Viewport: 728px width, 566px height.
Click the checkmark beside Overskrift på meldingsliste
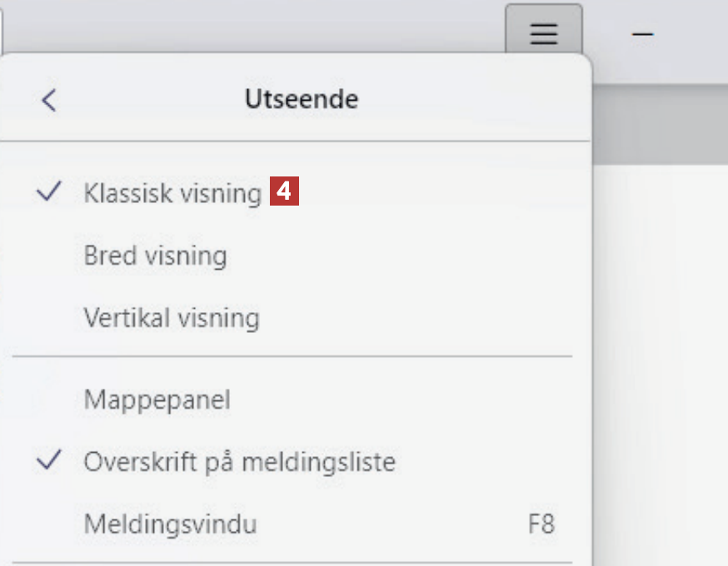pyautogui.click(x=50, y=460)
